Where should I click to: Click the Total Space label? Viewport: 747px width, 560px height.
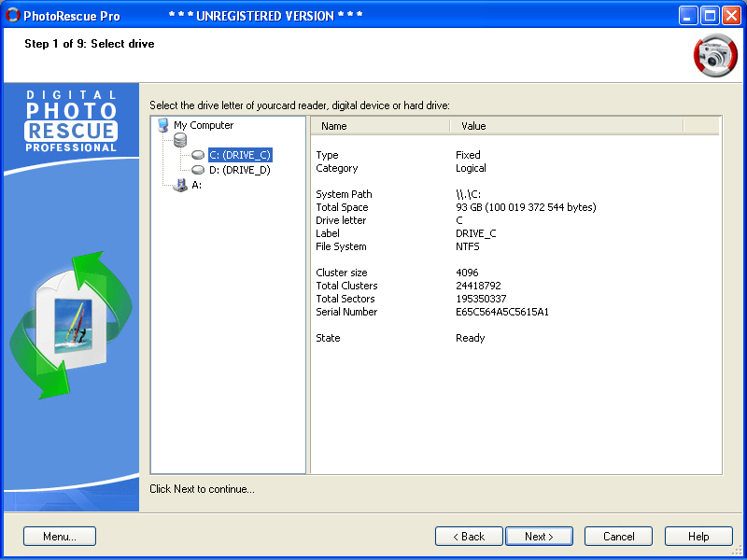click(x=342, y=207)
